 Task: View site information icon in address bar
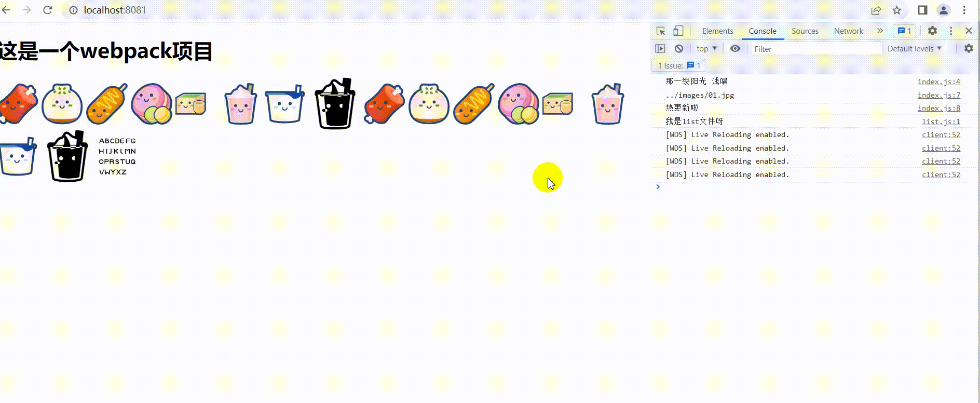74,10
